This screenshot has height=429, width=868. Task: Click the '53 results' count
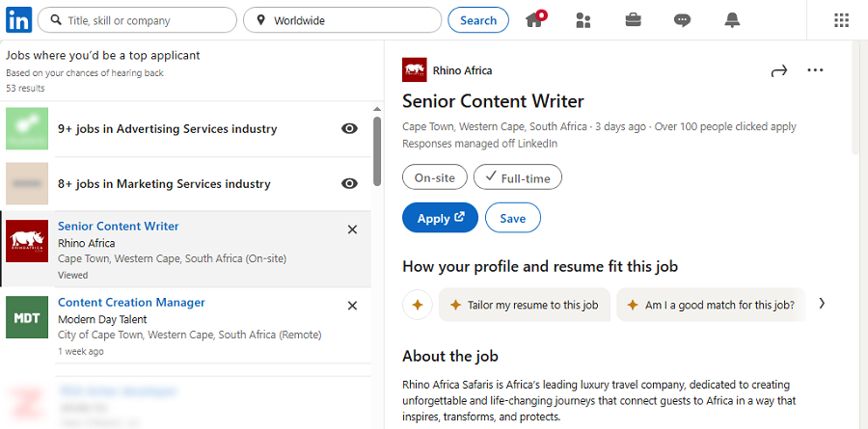click(25, 88)
